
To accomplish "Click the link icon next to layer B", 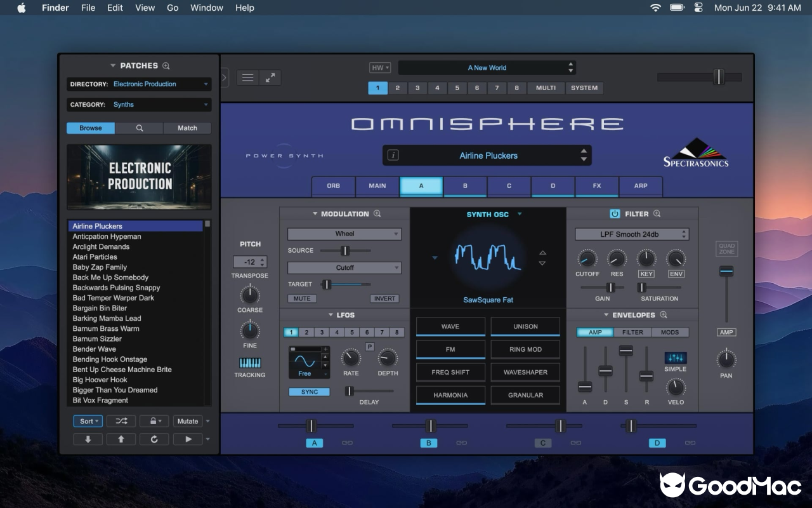I will [x=461, y=443].
